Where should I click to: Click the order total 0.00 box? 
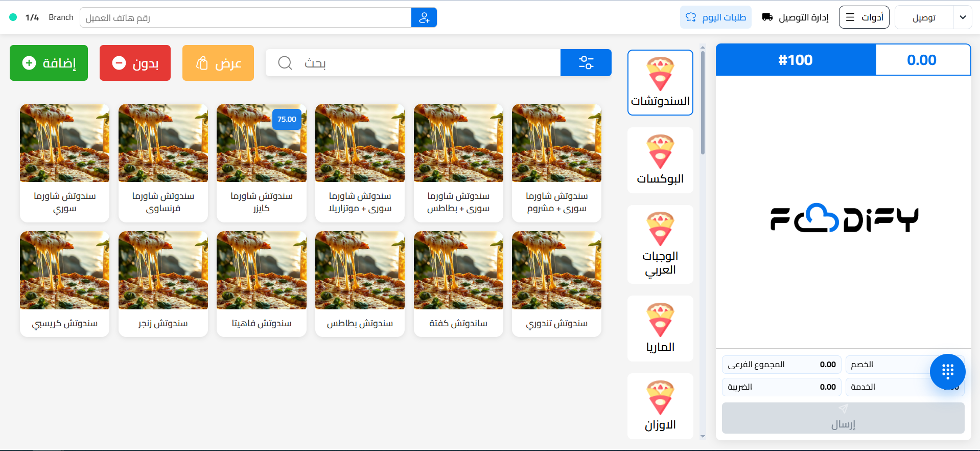coord(923,60)
